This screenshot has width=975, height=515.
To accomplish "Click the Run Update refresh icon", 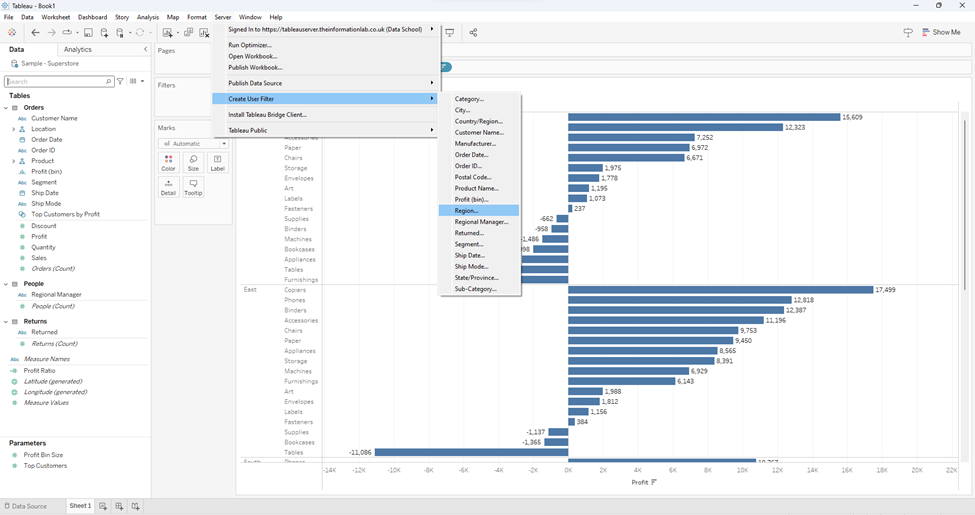I will (x=140, y=32).
